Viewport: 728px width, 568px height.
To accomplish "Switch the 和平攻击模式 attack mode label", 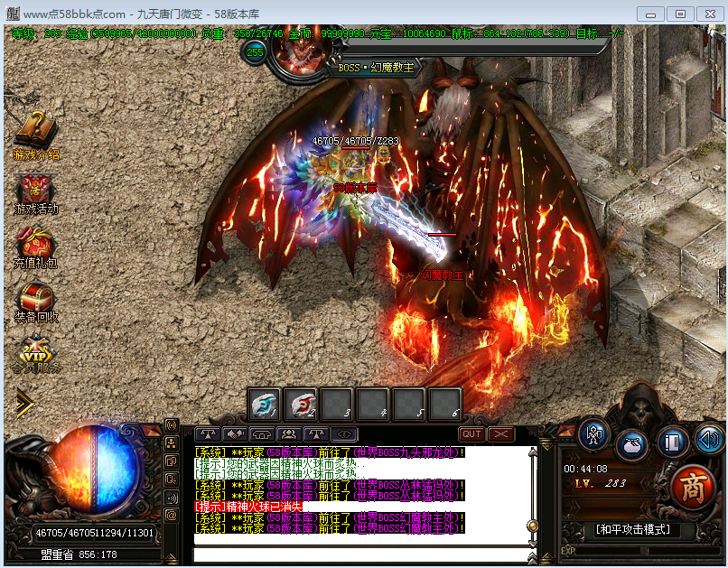I will 633,529.
